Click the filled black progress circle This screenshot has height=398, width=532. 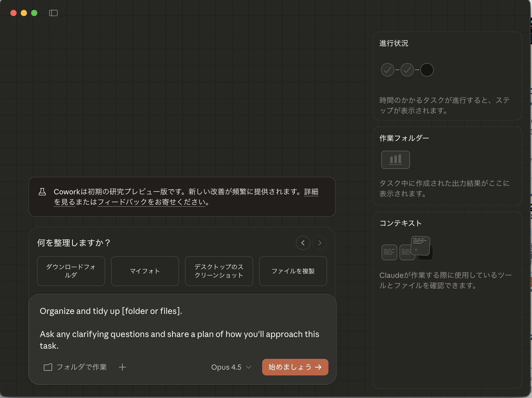426,70
